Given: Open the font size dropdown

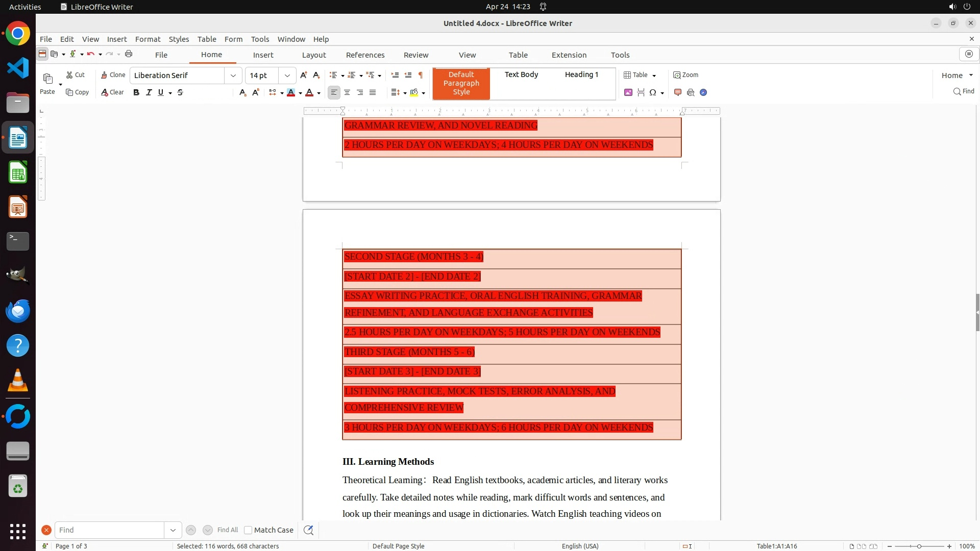Looking at the screenshot, I should [287, 76].
